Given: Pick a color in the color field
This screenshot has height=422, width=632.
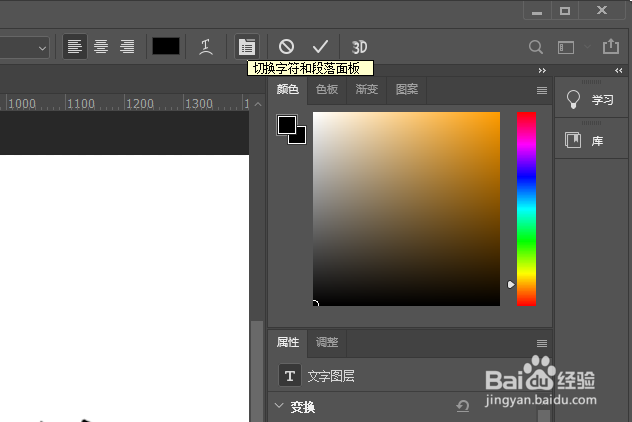Looking at the screenshot, I should click(x=406, y=209).
